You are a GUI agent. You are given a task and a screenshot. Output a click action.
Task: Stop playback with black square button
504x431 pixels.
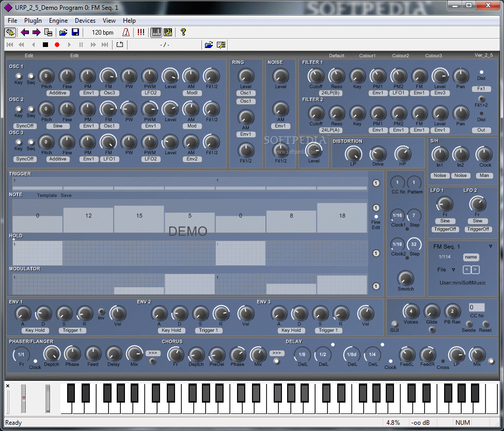[45, 45]
